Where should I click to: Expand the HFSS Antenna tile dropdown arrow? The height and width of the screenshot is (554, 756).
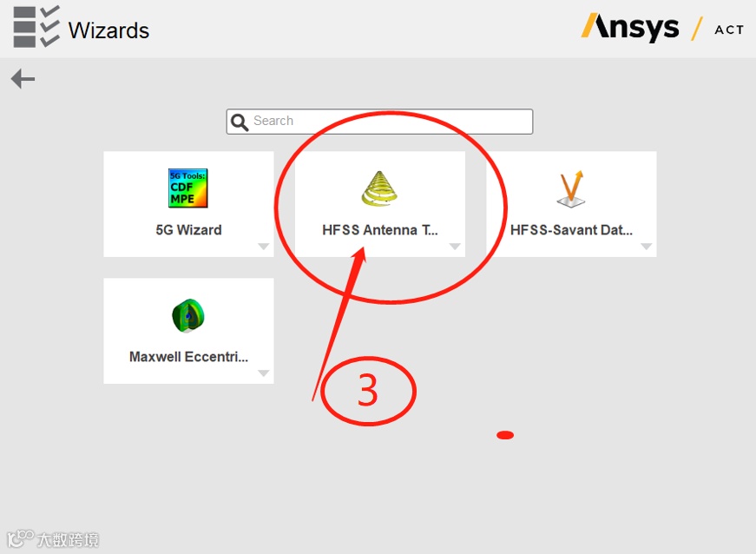455,247
